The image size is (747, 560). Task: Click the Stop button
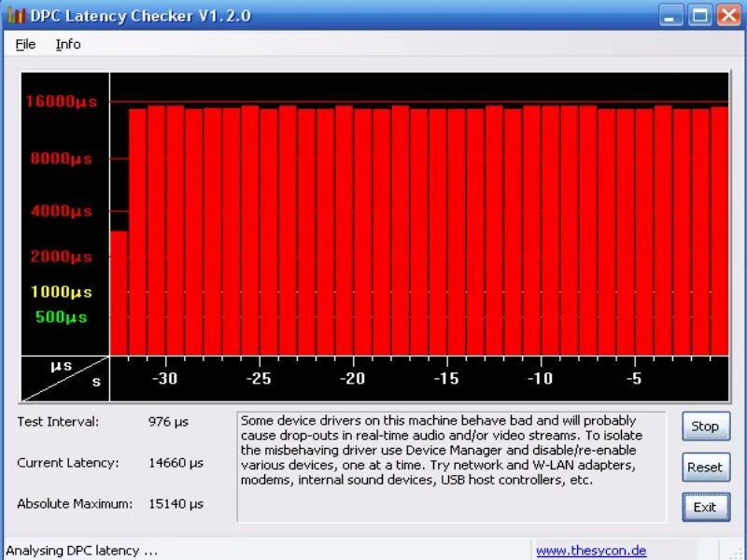[706, 427]
